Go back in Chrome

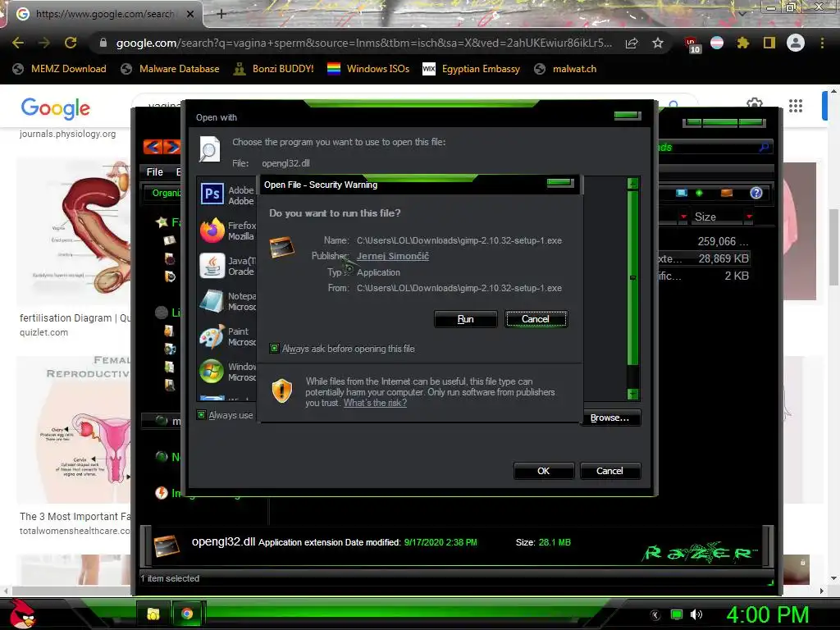[x=18, y=43]
